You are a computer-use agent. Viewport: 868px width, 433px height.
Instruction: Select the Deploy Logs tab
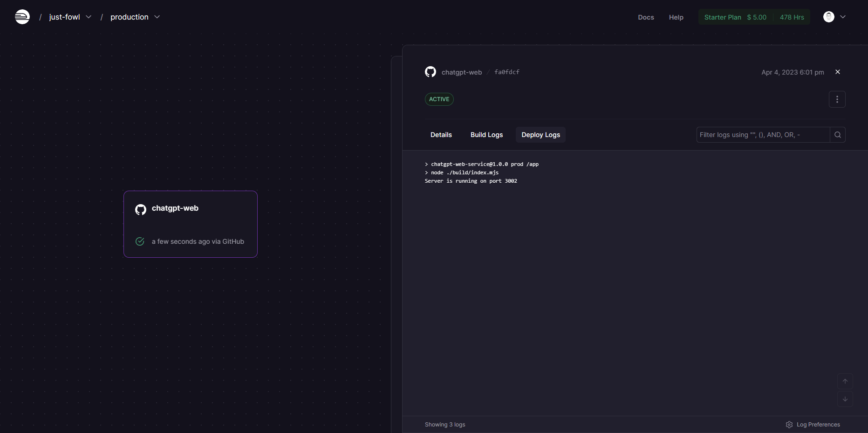[541, 135]
